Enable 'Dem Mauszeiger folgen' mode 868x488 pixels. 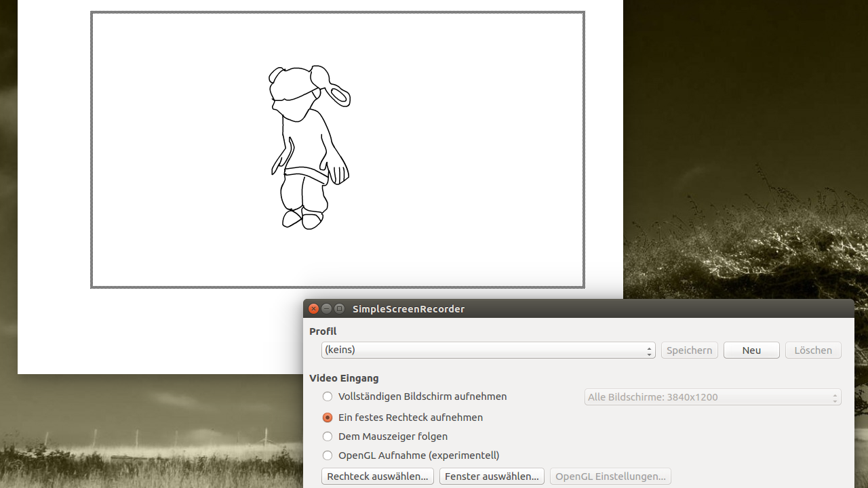pyautogui.click(x=328, y=436)
